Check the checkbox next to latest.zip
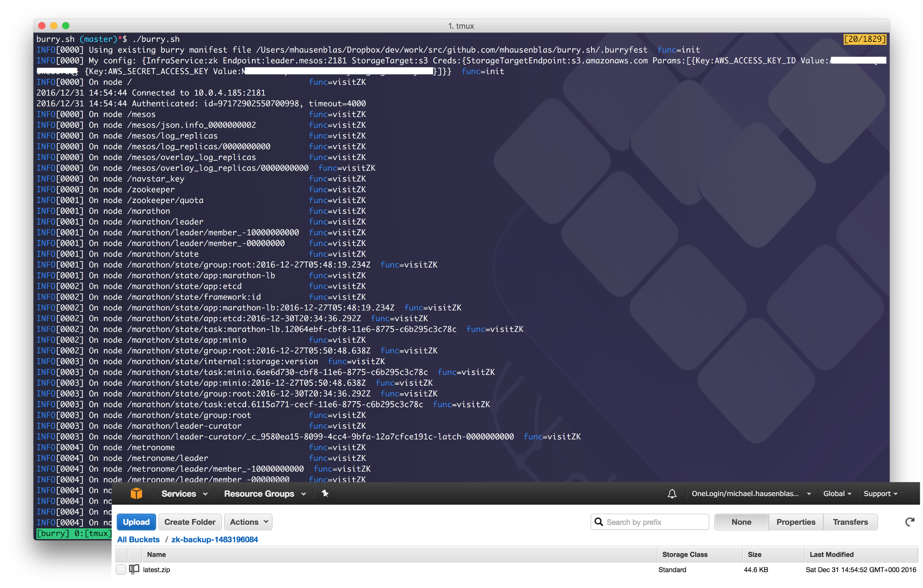The image size is (923, 588). (x=121, y=570)
